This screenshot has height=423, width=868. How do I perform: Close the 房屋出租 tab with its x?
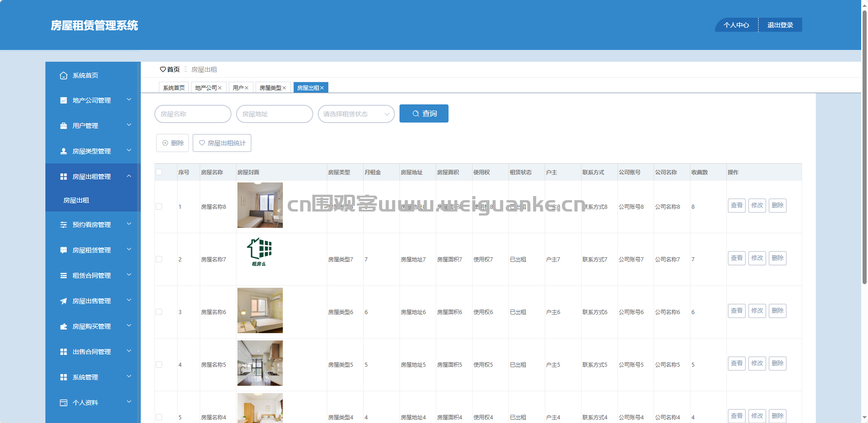coord(322,88)
